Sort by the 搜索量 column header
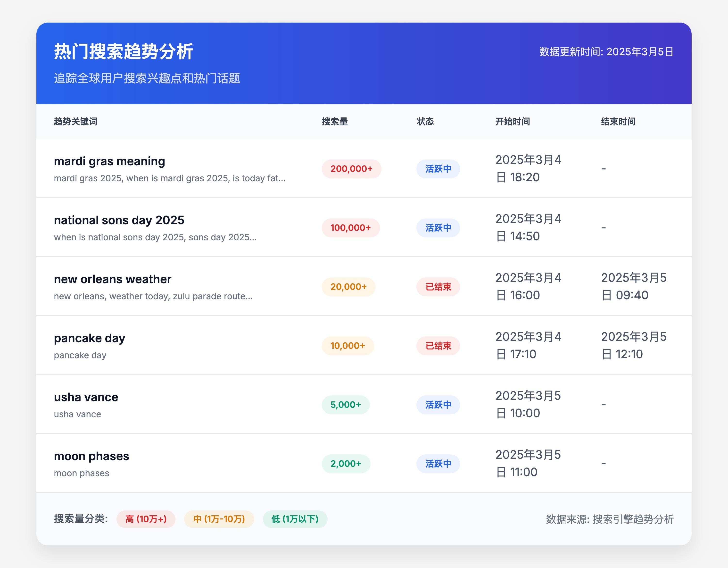Viewport: 728px width, 568px height. click(x=334, y=122)
